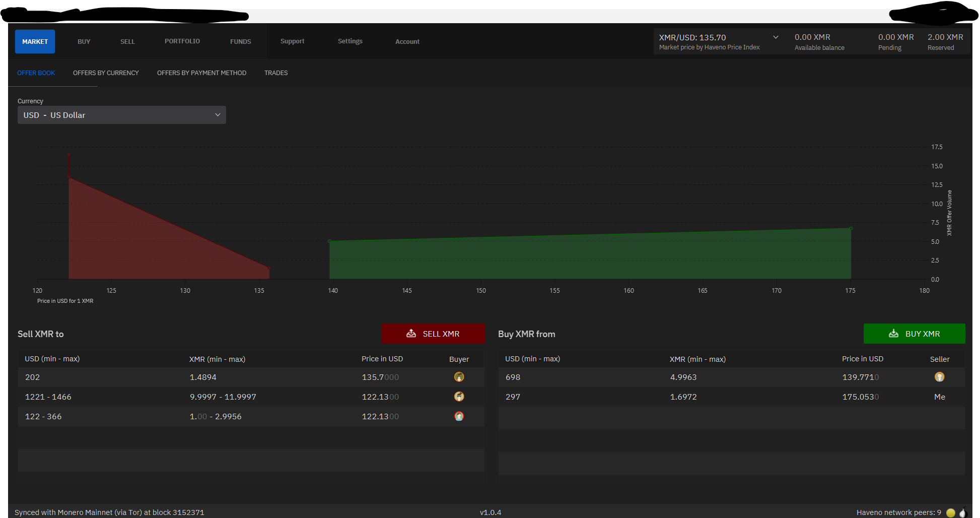980x518 pixels.
Task: Click the yellow network peers status indicator
Action: click(951, 512)
